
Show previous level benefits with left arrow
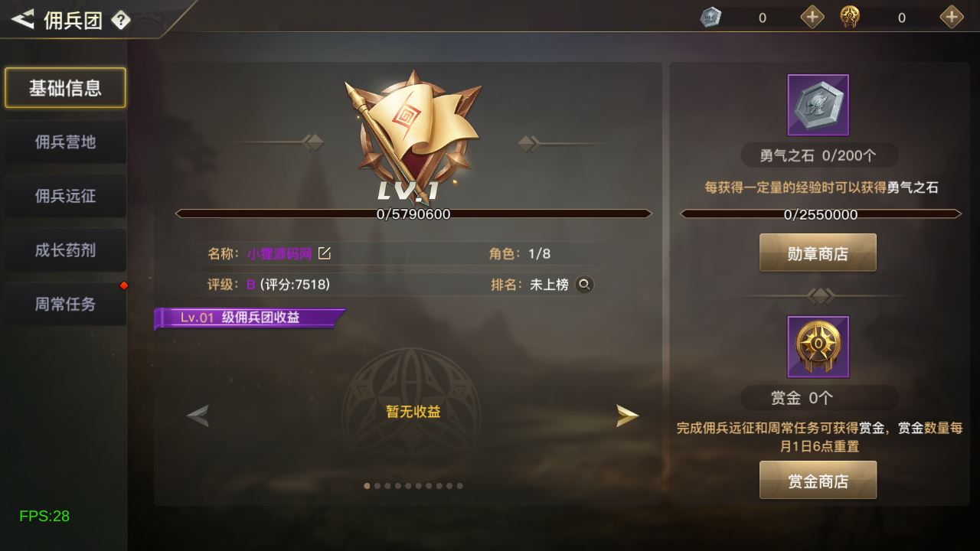pyautogui.click(x=198, y=416)
